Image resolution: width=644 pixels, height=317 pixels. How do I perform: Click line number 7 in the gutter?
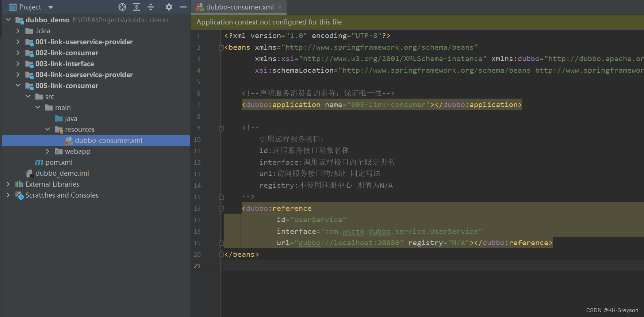pos(199,105)
